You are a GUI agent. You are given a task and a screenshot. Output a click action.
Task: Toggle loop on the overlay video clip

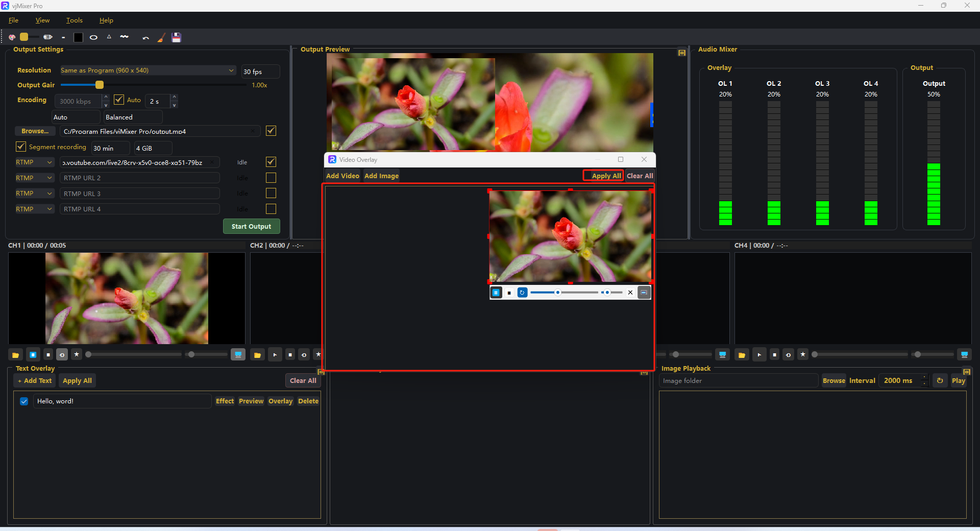[522, 293]
